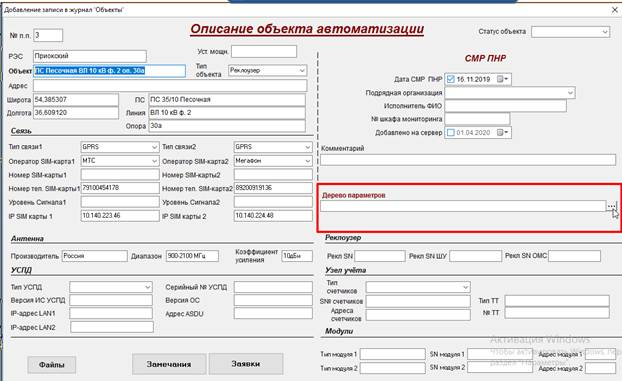Click the Дерево параметров text field
The height and width of the screenshot is (381, 622).
pos(463,206)
